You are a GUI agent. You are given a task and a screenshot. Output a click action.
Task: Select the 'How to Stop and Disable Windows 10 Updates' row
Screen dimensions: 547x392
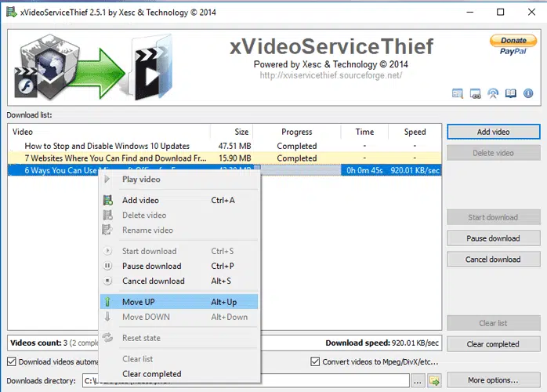tap(225, 146)
